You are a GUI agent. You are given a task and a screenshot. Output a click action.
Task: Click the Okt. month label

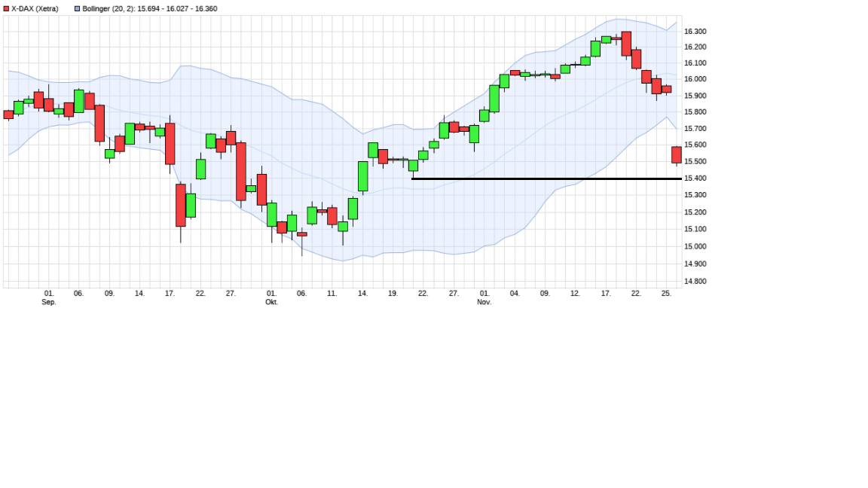click(272, 302)
